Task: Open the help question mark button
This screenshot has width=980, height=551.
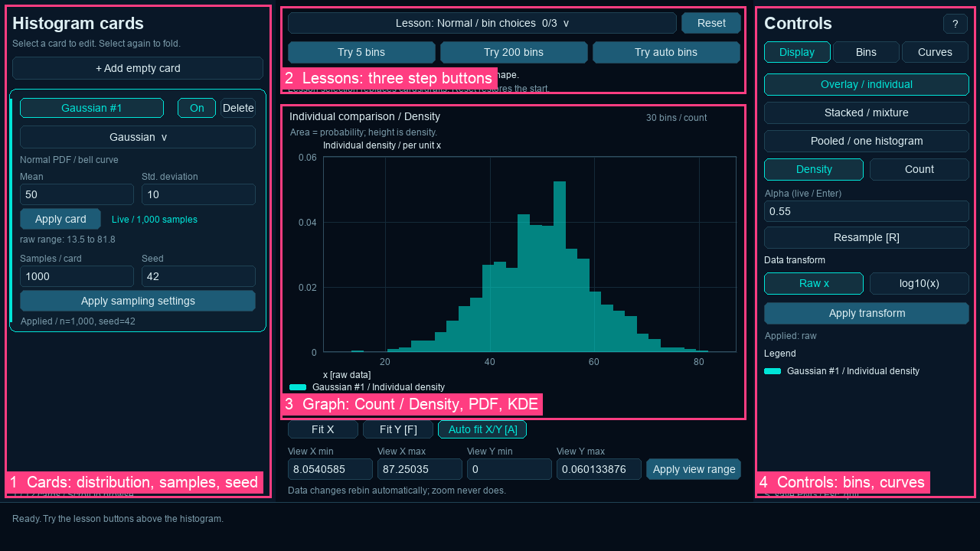Action: (x=955, y=24)
